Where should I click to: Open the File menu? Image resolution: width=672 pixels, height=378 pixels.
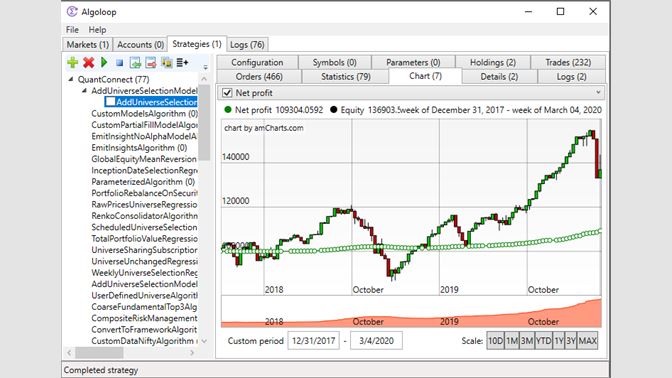pos(72,30)
